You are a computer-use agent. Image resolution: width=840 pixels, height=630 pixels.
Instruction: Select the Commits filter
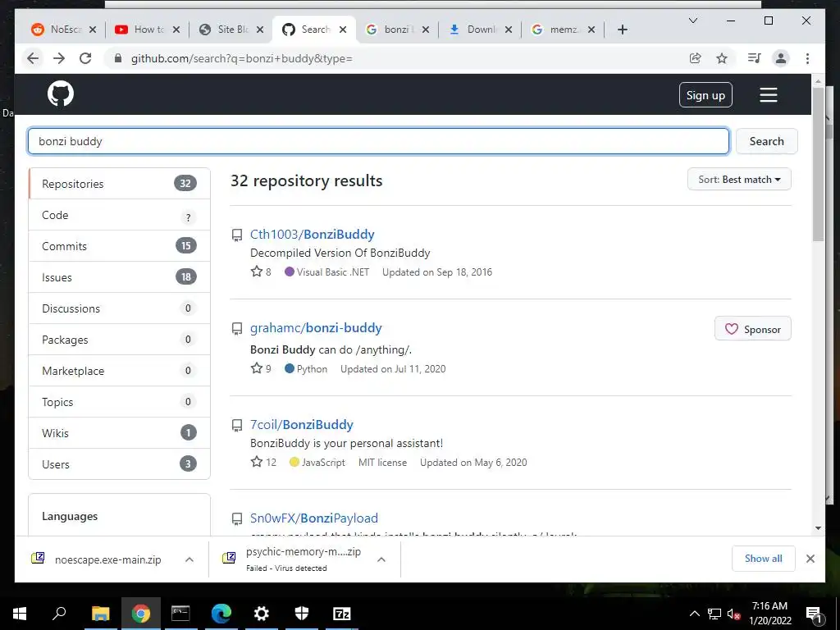(x=119, y=246)
